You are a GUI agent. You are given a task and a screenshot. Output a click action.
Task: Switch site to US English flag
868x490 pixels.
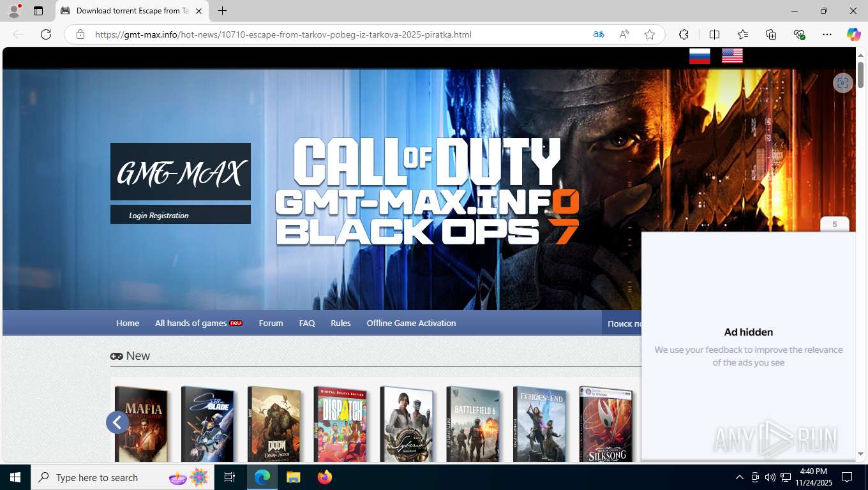point(732,56)
